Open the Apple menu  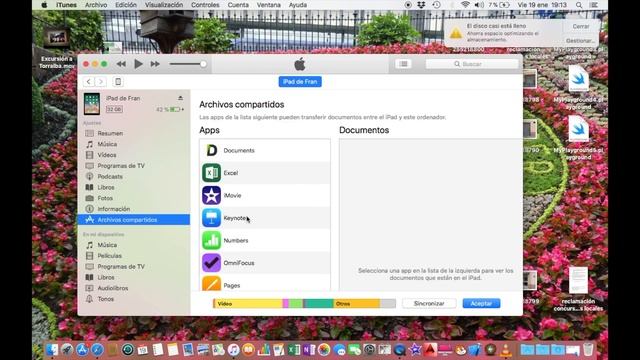click(44, 5)
